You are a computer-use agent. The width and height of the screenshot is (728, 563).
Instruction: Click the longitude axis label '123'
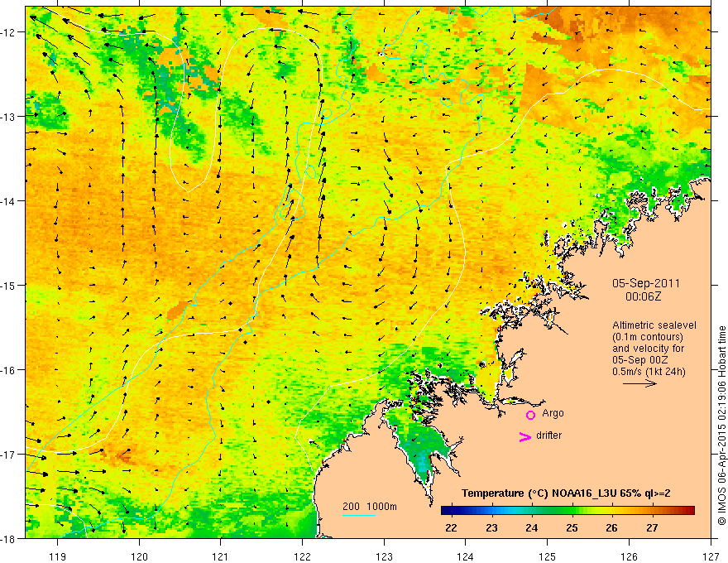pos(384,556)
